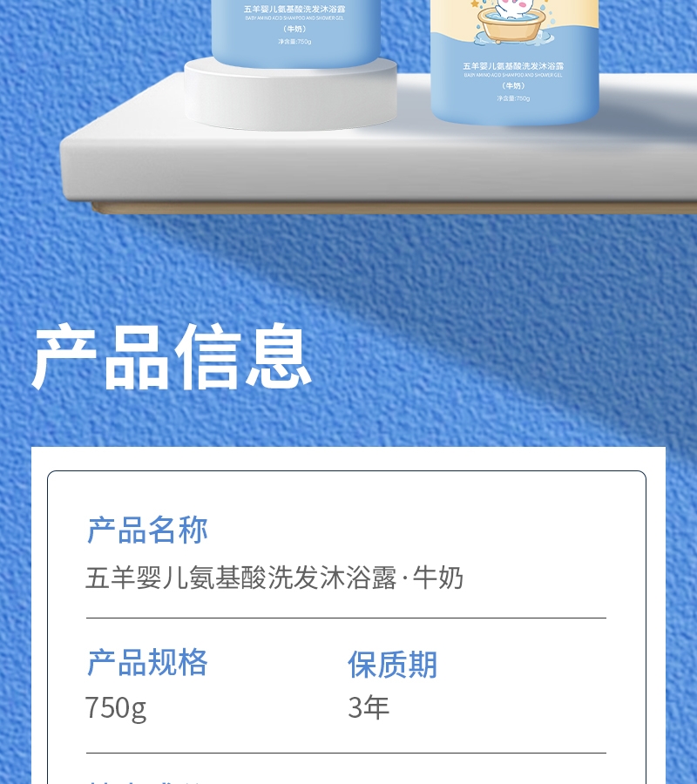697x784 pixels.
Task: Click (牛奶) on the right bottle
Action: click(x=513, y=86)
